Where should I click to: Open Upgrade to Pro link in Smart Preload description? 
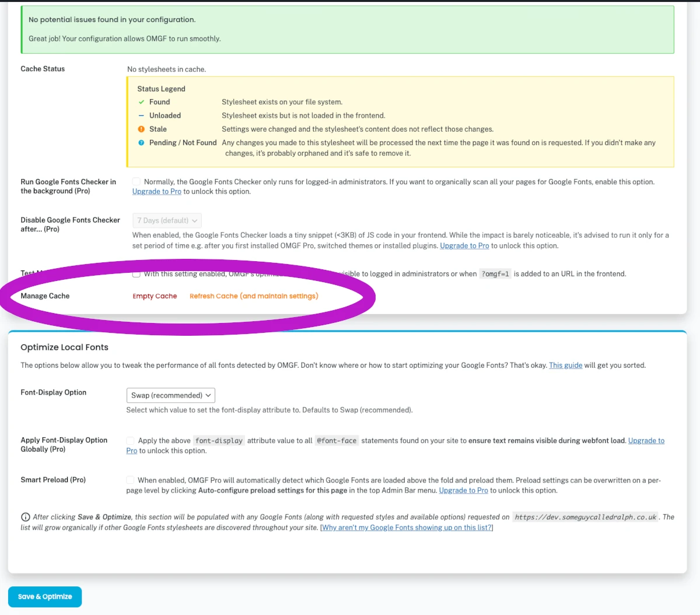463,491
